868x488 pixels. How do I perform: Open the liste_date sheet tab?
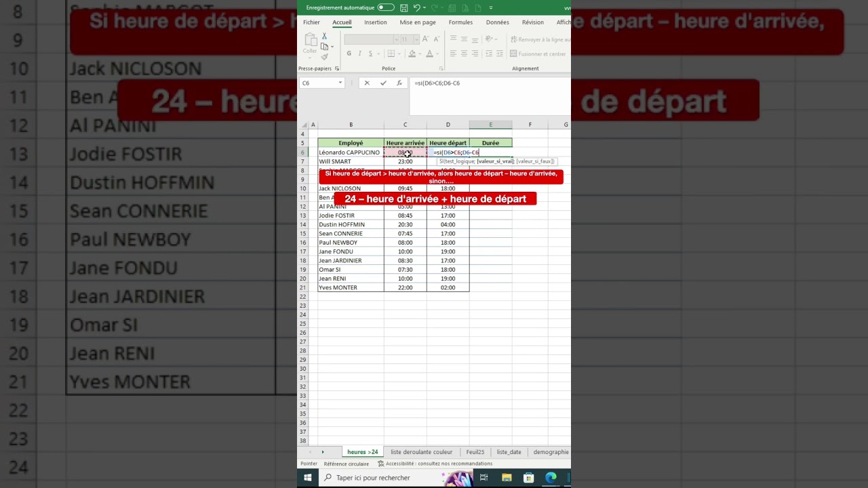pyautogui.click(x=509, y=452)
